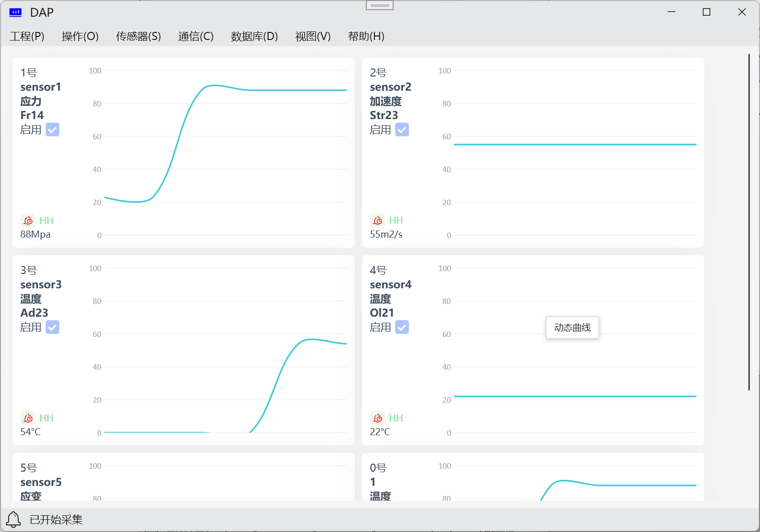Click the 55m2/s value on sensor2 card
The image size is (760, 532).
[x=386, y=235]
